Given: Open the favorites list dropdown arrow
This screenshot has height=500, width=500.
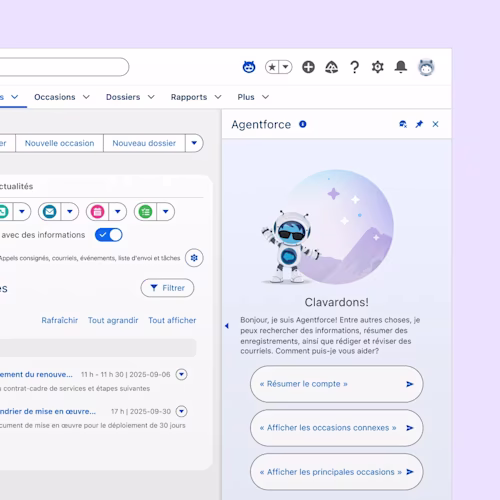Looking at the screenshot, I should point(285,67).
